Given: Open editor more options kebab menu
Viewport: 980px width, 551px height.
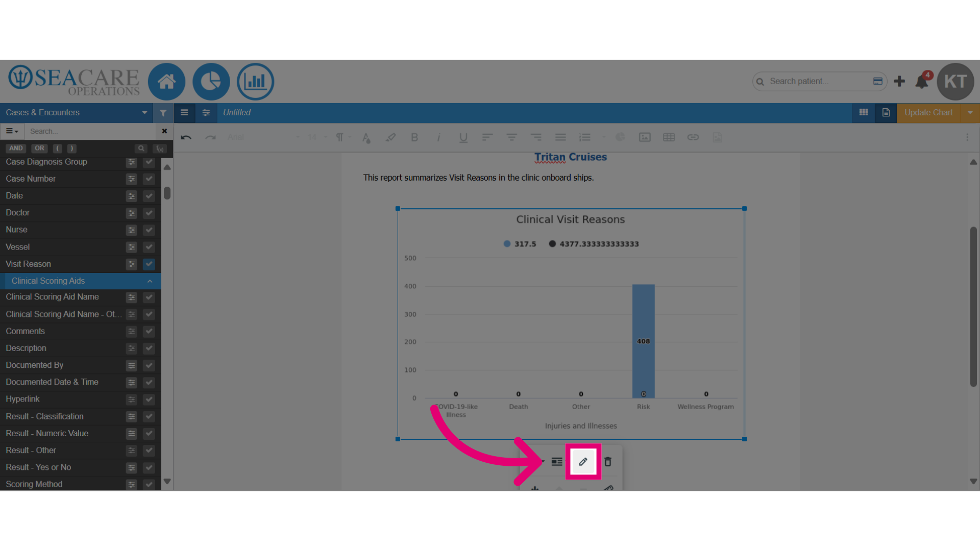Looking at the screenshot, I should 967,137.
